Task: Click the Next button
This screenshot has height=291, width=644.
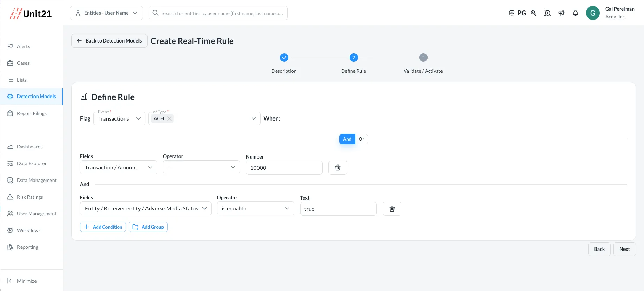Action: (x=625, y=249)
